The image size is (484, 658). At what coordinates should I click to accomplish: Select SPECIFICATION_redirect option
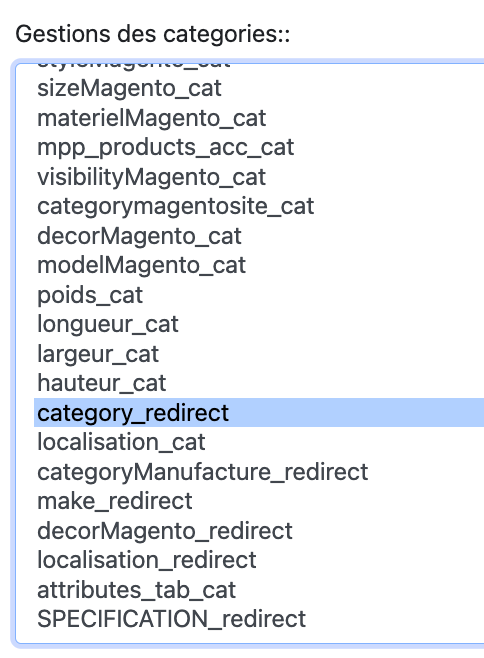pyautogui.click(x=259, y=619)
